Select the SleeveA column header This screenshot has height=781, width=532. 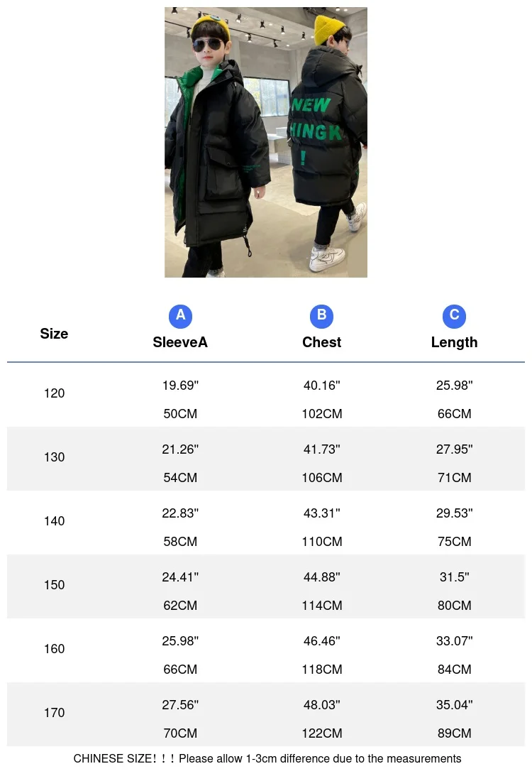click(x=180, y=342)
